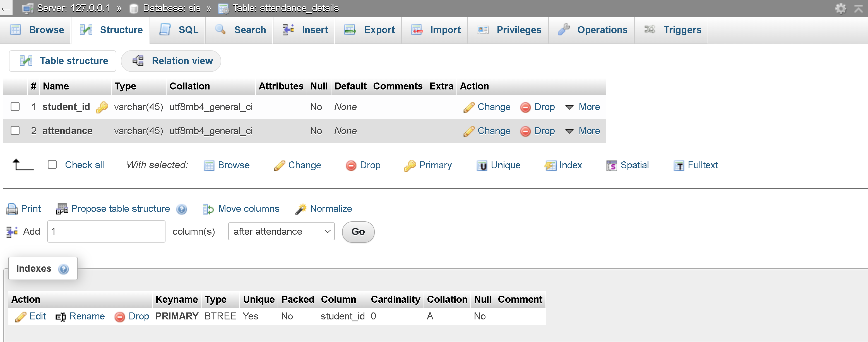Click the Fulltext index icon
Image resolution: width=868 pixels, height=342 pixels.
pos(679,166)
